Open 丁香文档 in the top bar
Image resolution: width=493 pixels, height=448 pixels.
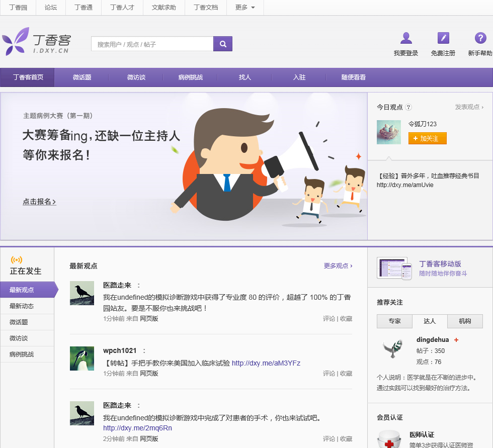206,8
